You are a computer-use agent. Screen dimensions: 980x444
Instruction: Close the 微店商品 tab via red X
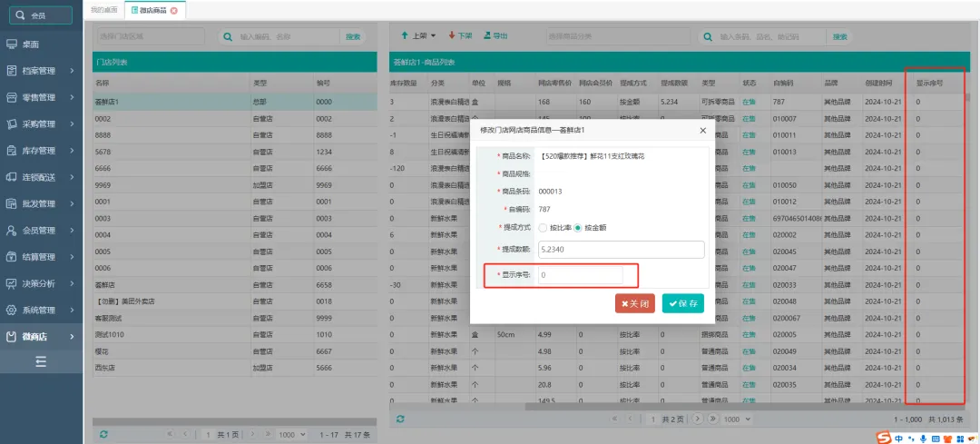pyautogui.click(x=174, y=11)
